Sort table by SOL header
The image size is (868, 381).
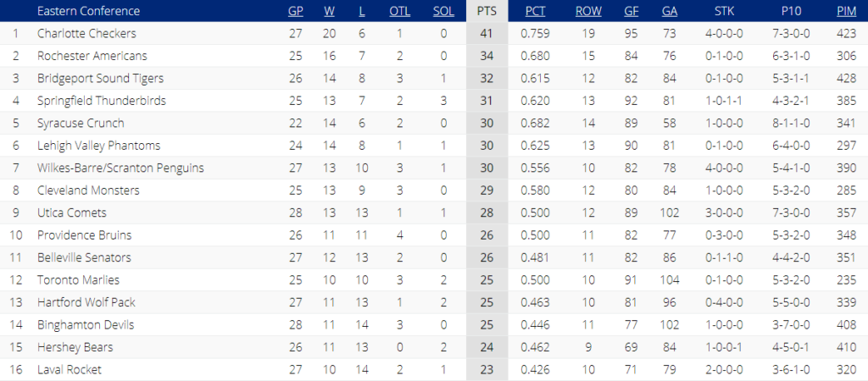coord(444,11)
